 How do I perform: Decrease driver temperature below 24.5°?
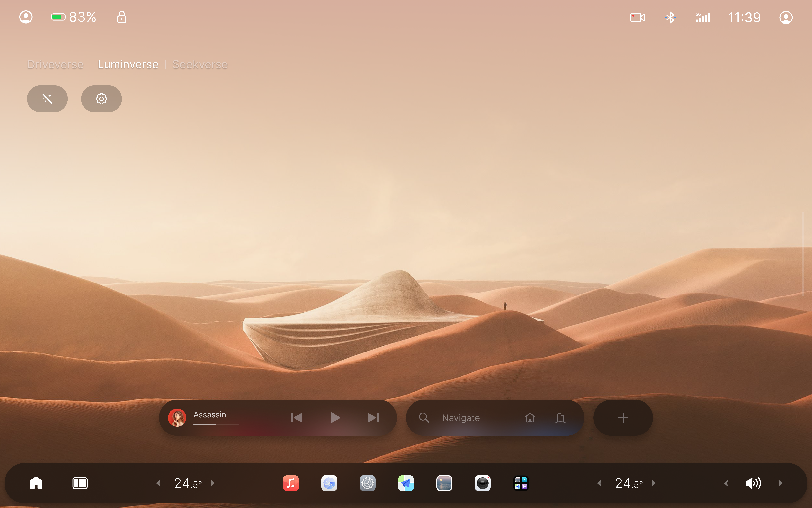158,483
